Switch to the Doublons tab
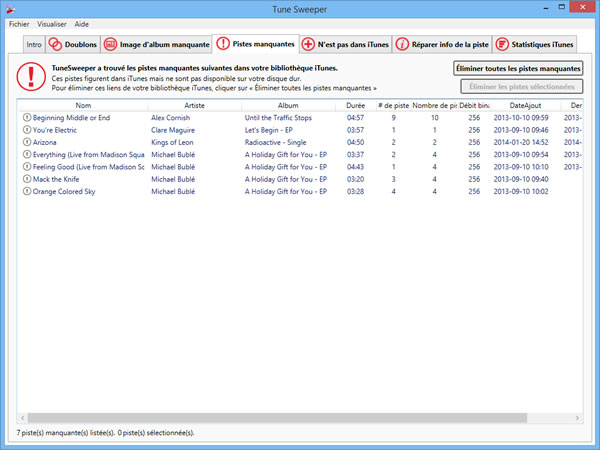600x450 pixels. pos(73,44)
